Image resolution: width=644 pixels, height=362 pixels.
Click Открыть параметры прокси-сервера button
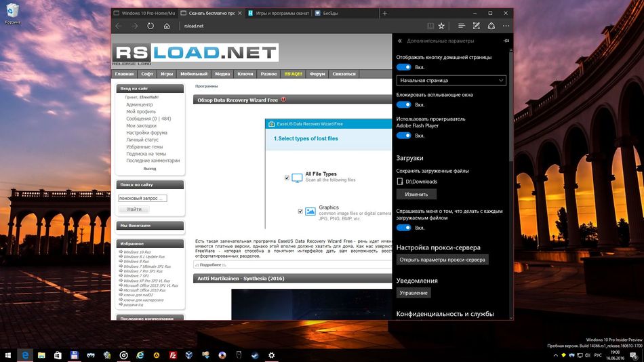click(443, 260)
